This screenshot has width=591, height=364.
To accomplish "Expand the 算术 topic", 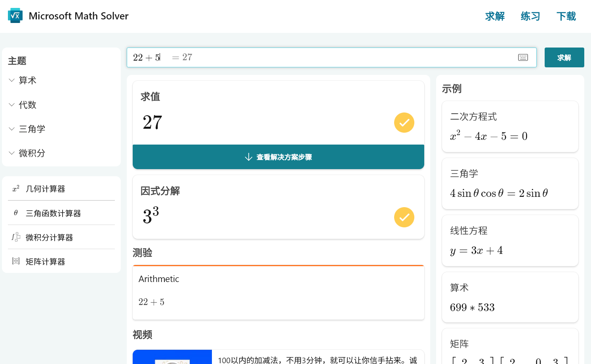I will click(27, 80).
